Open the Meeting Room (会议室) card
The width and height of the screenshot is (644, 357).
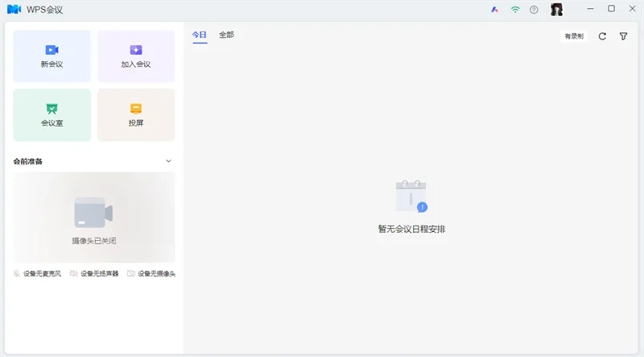point(52,114)
